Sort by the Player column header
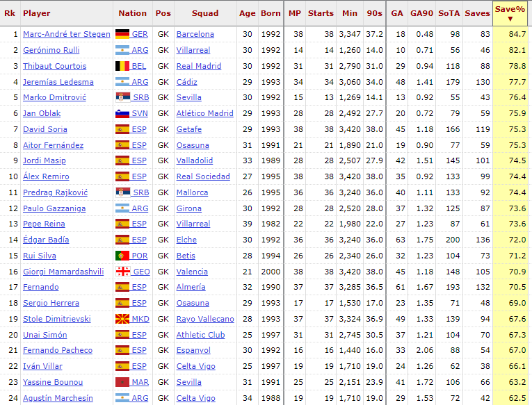Screen dimensions: 532x405 (x=37, y=13)
